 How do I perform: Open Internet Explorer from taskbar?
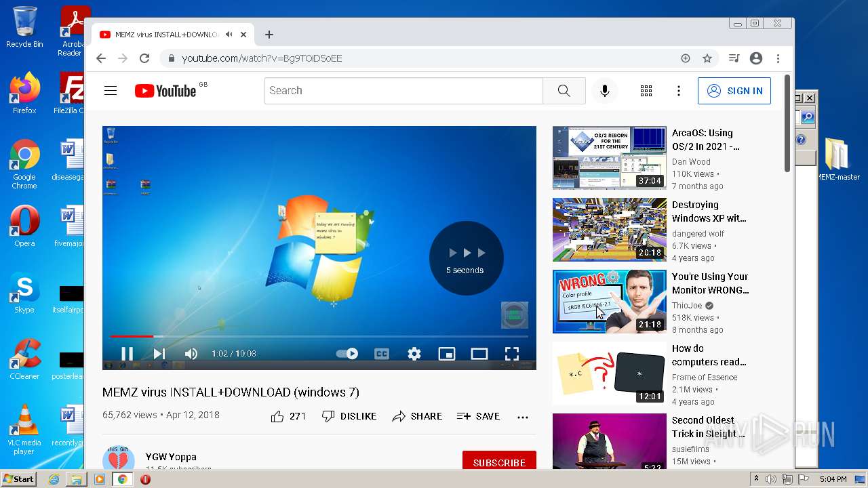(x=54, y=479)
